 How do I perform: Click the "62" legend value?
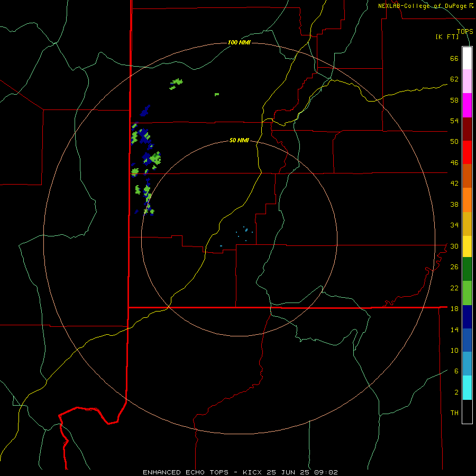point(454,79)
